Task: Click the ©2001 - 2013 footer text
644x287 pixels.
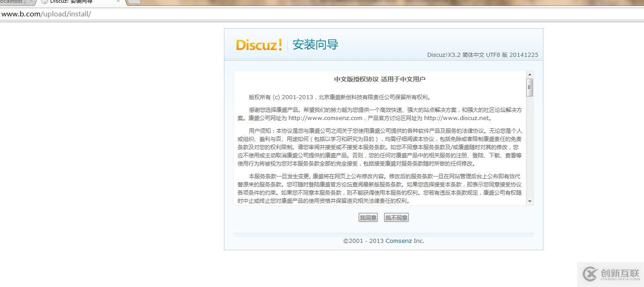Action: pyautogui.click(x=364, y=241)
